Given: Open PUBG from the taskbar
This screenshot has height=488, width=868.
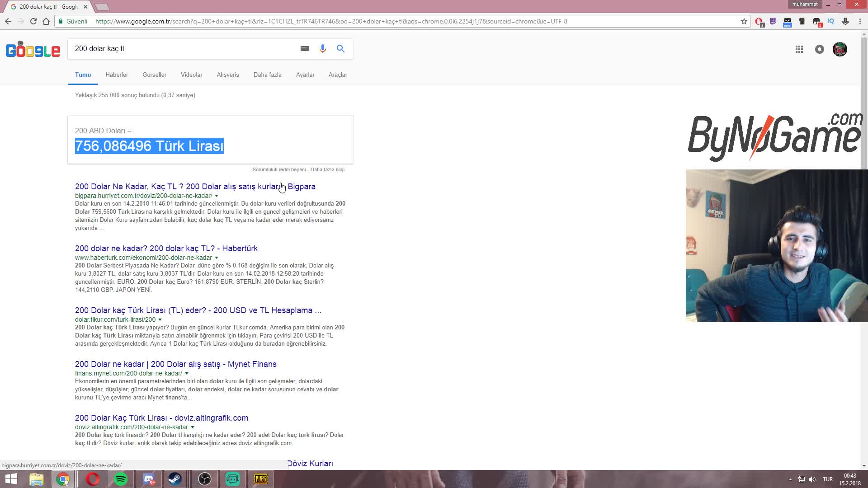Looking at the screenshot, I should (261, 479).
